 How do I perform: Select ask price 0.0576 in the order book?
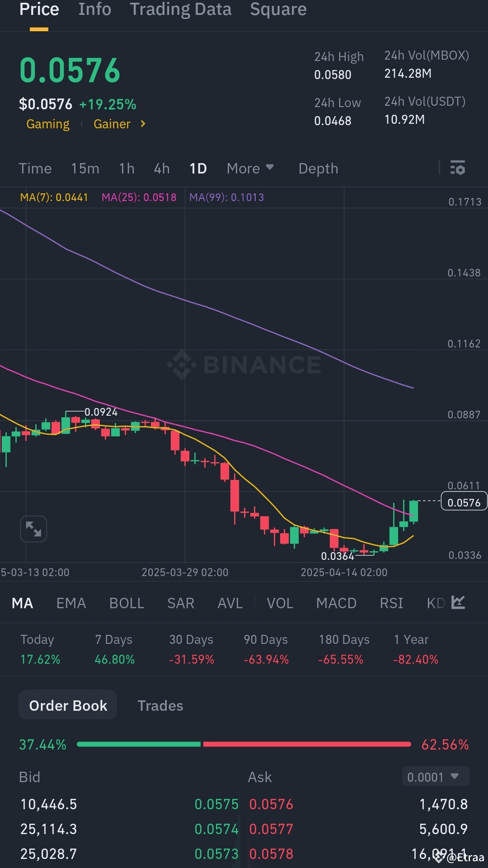click(271, 804)
